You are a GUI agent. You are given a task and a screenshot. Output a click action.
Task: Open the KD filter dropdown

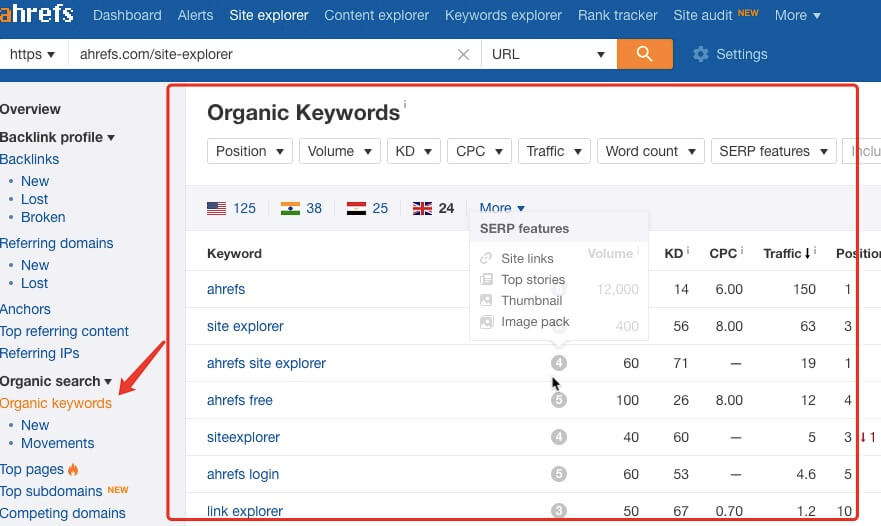(414, 151)
